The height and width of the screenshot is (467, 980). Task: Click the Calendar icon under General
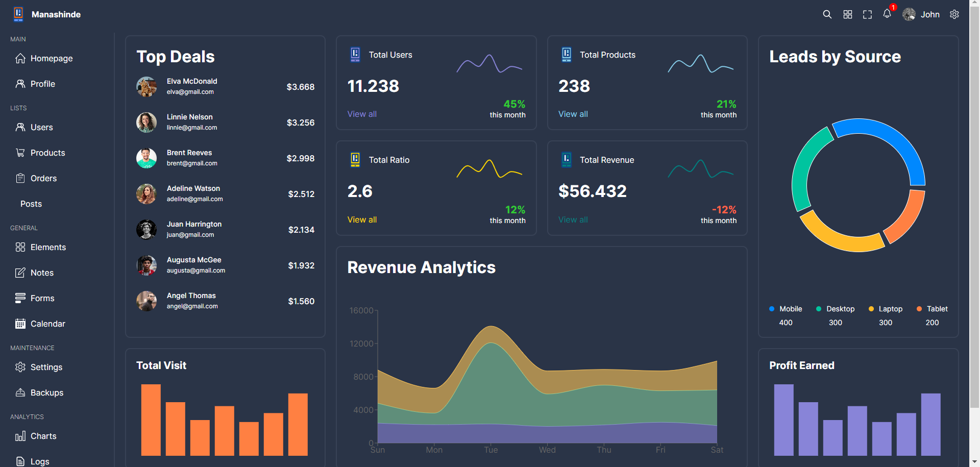tap(20, 324)
